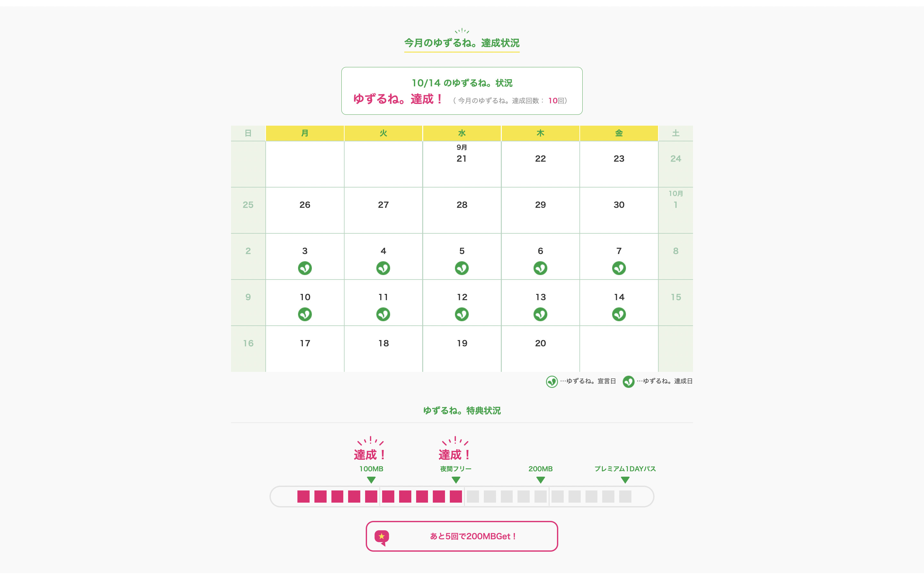Click the October 17 calendar cell
The image size is (924, 577).
tap(305, 348)
